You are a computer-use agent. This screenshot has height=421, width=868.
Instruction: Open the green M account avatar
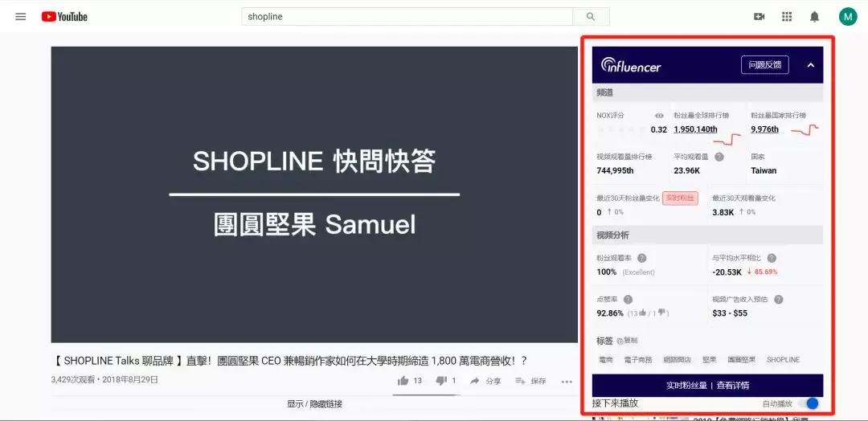point(848,17)
